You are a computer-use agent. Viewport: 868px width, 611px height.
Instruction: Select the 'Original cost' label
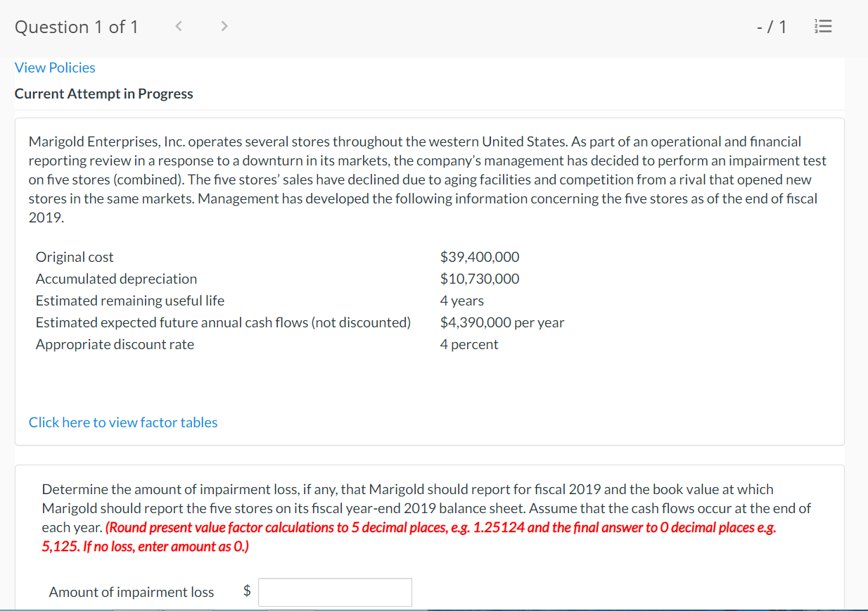tap(75, 257)
